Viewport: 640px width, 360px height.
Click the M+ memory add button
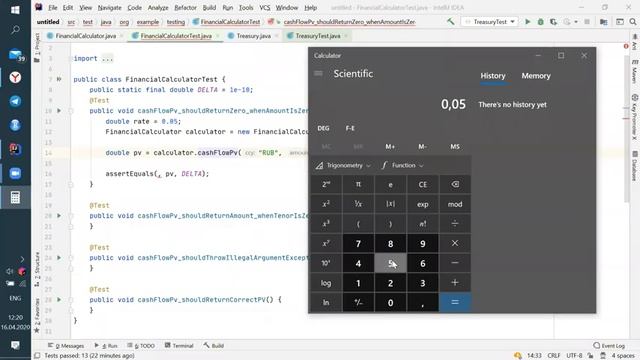coord(390,147)
